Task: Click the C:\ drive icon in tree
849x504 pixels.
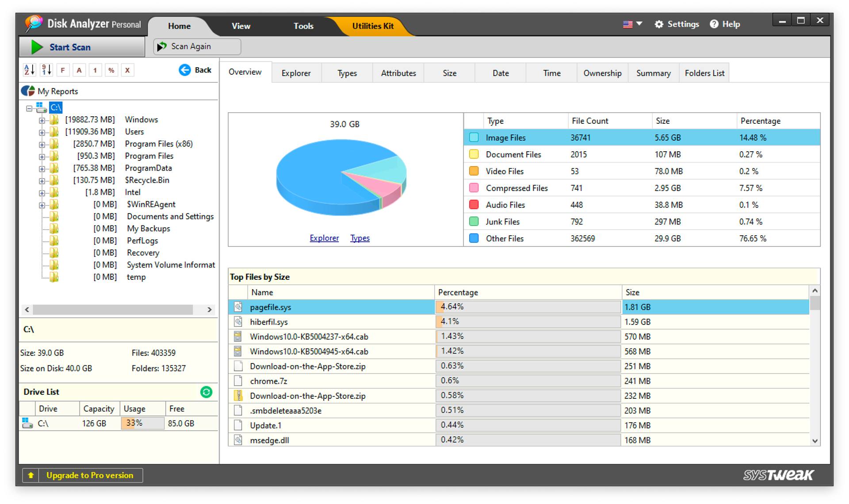Action: pyautogui.click(x=41, y=107)
